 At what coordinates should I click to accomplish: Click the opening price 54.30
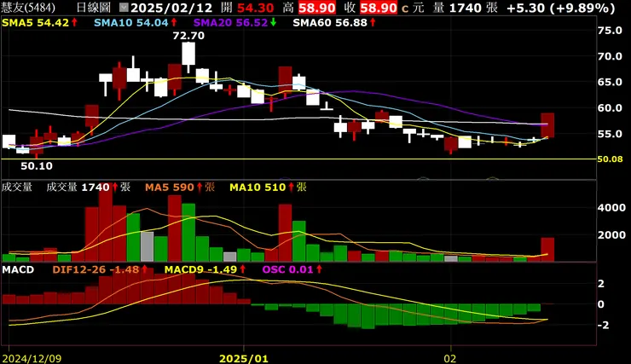[256, 8]
